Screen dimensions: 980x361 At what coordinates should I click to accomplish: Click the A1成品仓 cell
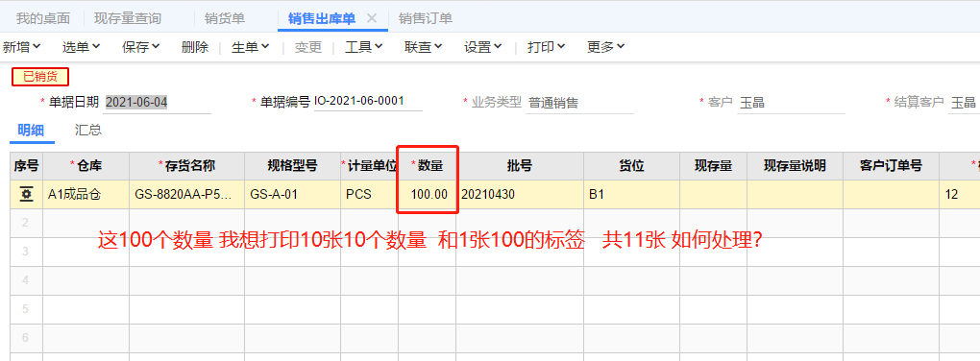86,194
